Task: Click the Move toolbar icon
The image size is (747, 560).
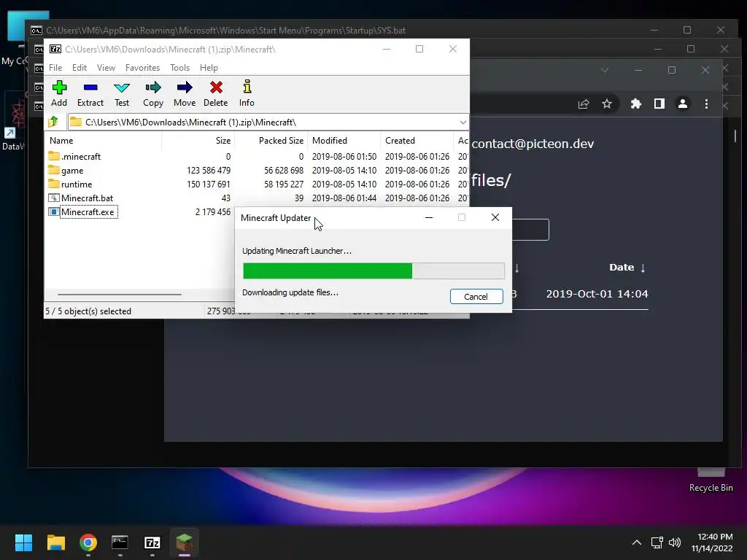Action: click(185, 93)
